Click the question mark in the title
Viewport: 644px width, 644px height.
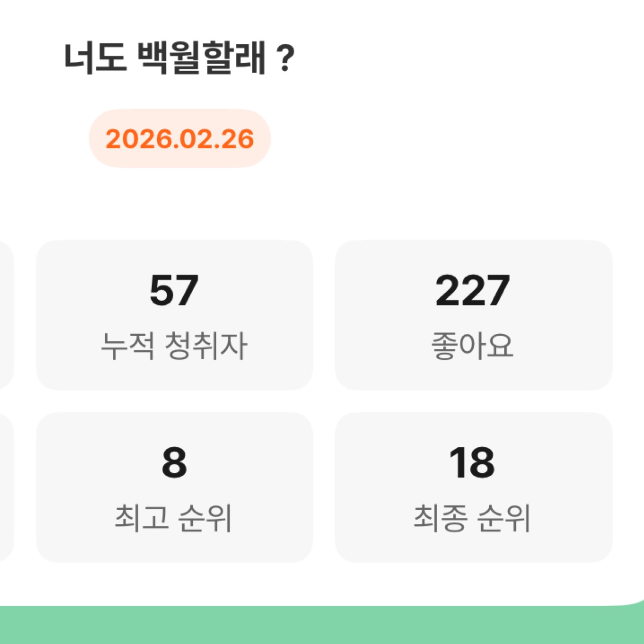285,59
